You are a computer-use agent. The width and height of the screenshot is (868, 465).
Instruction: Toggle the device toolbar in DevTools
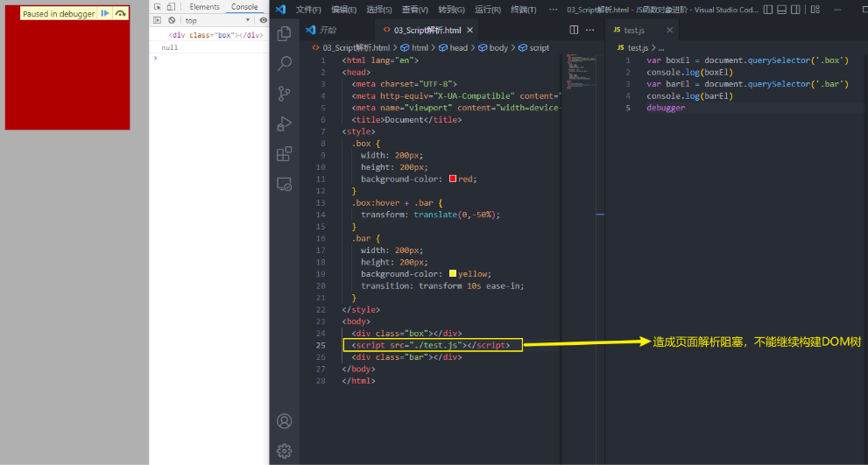point(171,7)
